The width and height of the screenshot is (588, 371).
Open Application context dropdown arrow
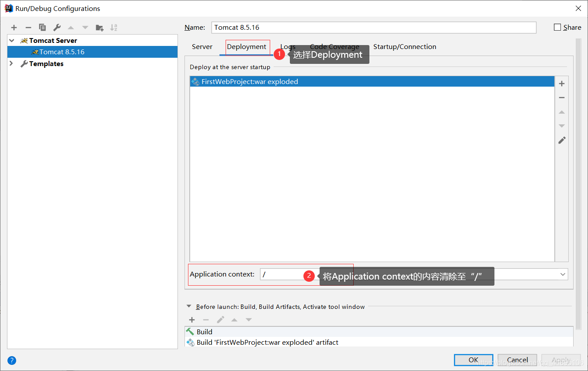click(x=563, y=274)
